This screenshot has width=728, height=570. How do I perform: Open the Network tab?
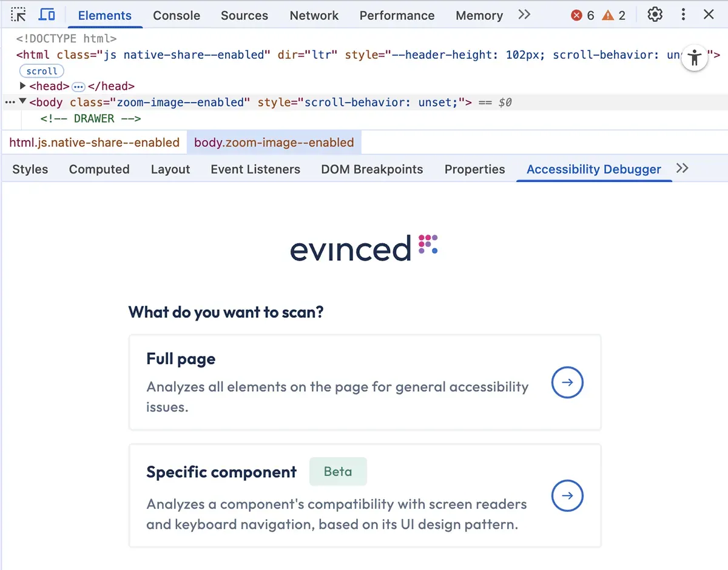tap(314, 15)
